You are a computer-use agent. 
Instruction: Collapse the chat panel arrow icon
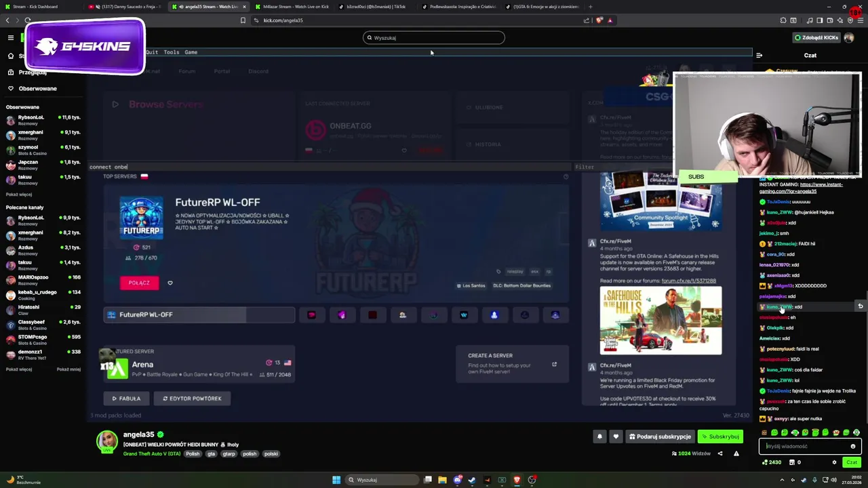coord(759,56)
